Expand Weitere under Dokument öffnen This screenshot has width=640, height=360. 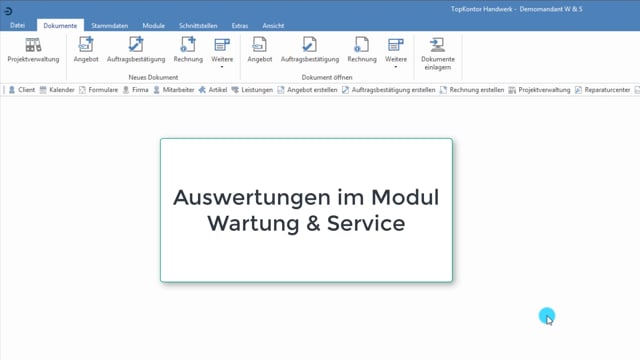pos(396,52)
